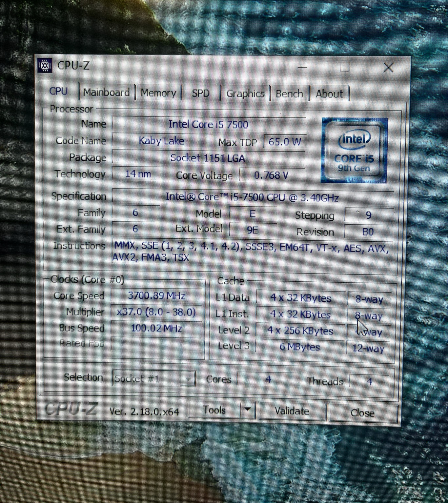448x503 pixels.
Task: Click the Code Name value Kaby Lake
Action: tap(162, 141)
